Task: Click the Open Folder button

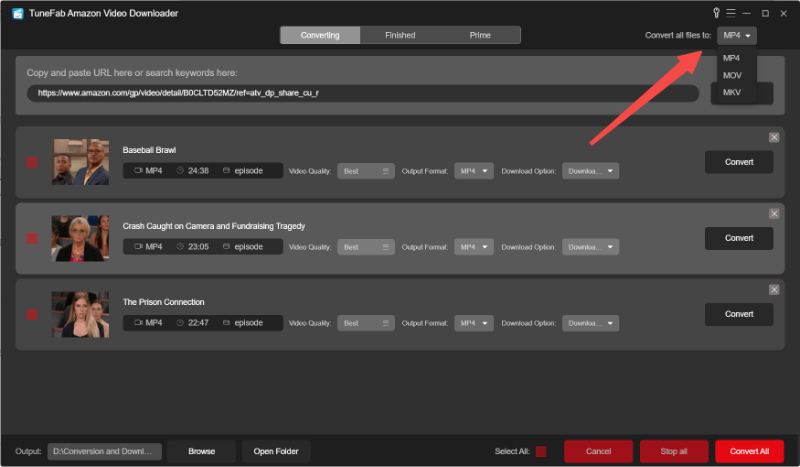Action: pos(276,451)
